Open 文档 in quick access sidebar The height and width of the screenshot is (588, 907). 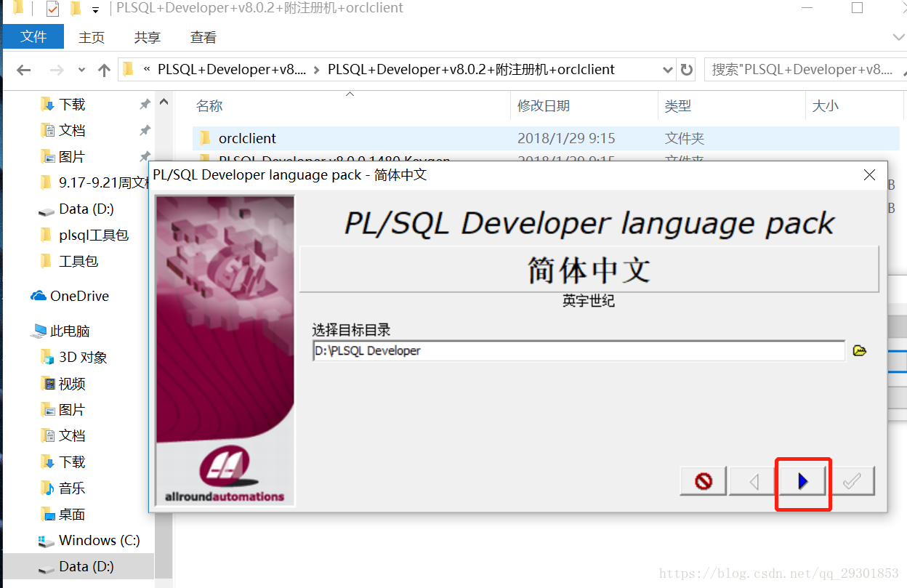pos(72,131)
